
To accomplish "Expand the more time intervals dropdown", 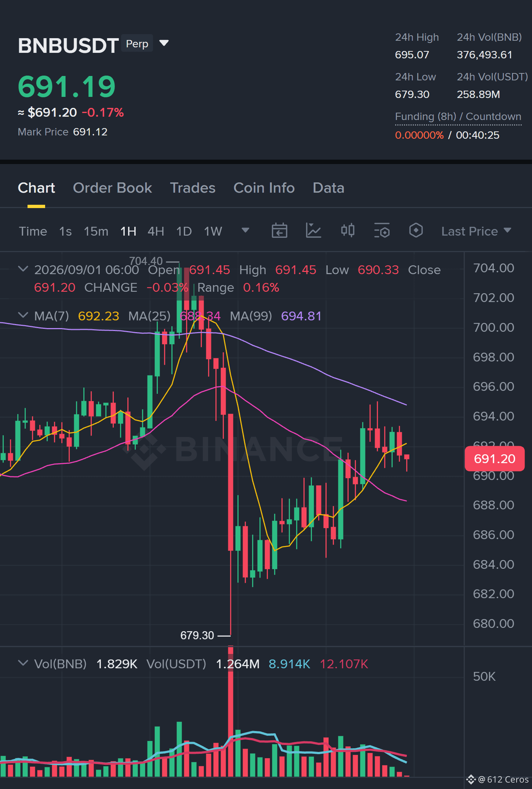I will coord(245,230).
